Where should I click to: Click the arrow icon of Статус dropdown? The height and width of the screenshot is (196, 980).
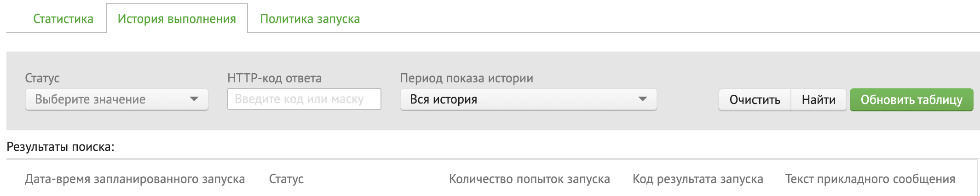click(194, 99)
